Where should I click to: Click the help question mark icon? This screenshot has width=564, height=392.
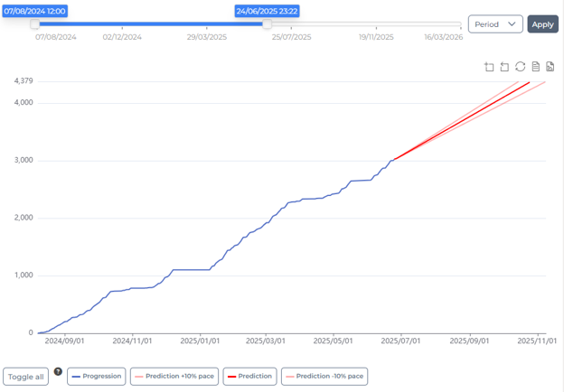click(x=59, y=371)
